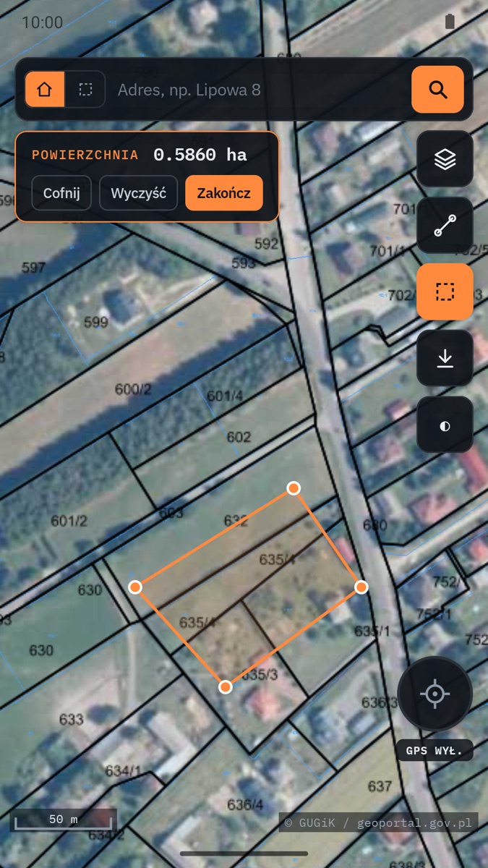Screen dimensions: 488x868
Task: Tap parcel label 593
Action: click(x=244, y=263)
